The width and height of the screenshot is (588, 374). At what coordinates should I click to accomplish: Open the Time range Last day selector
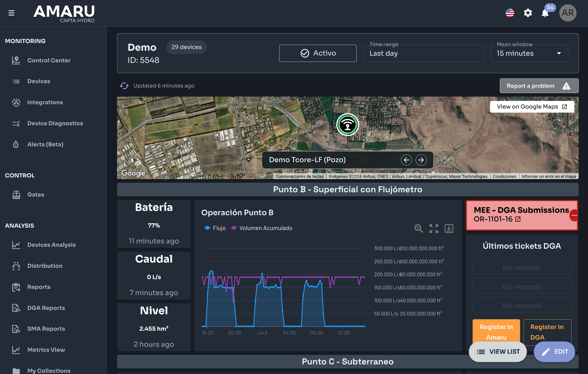(423, 53)
